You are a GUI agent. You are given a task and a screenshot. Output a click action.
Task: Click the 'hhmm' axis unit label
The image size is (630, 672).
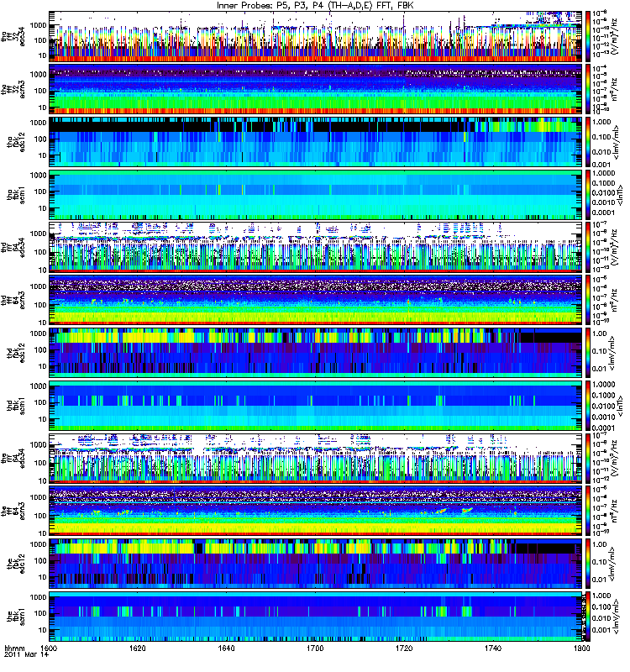14,648
